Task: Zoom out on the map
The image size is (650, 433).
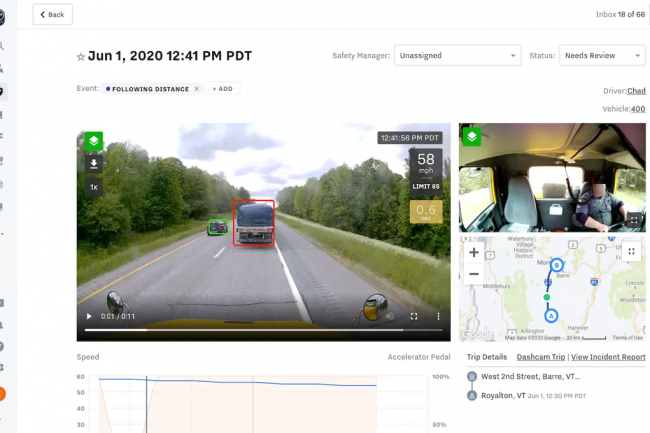Action: 474,273
